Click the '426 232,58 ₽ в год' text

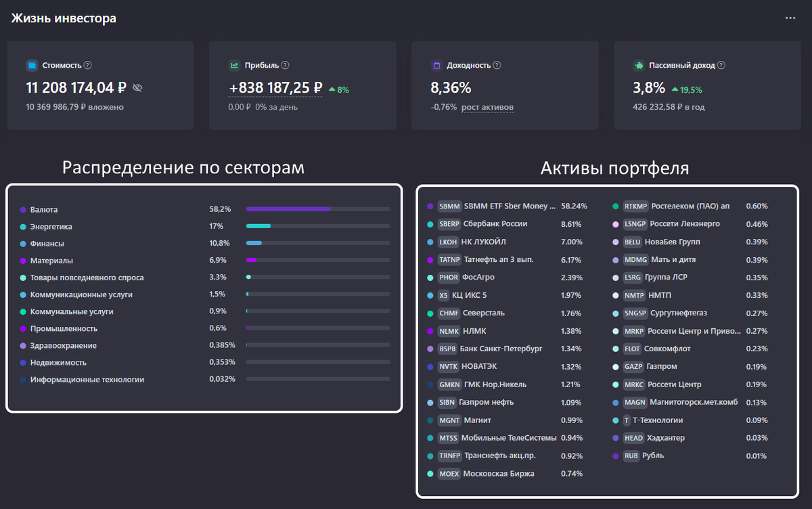tap(669, 107)
